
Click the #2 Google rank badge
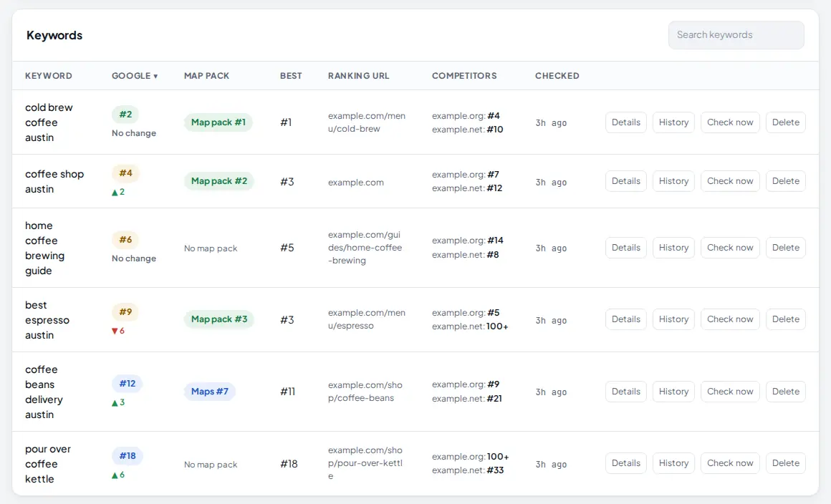click(x=125, y=115)
